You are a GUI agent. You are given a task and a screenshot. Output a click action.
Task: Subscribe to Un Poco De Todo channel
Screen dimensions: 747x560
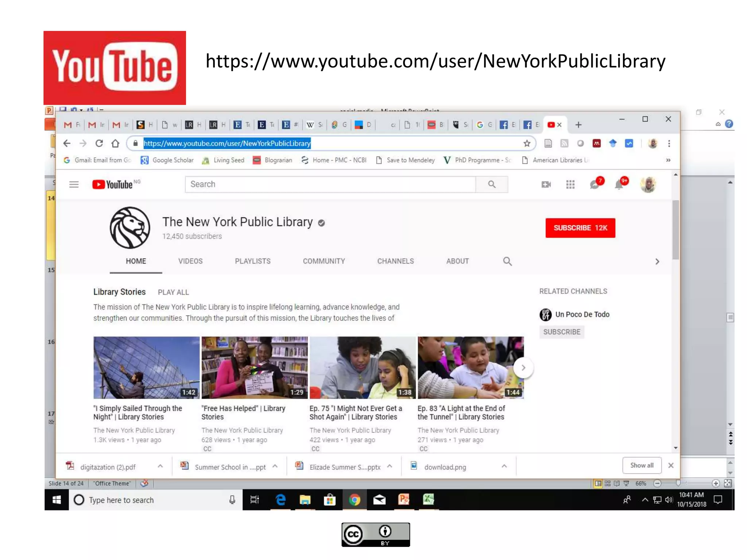(x=562, y=332)
